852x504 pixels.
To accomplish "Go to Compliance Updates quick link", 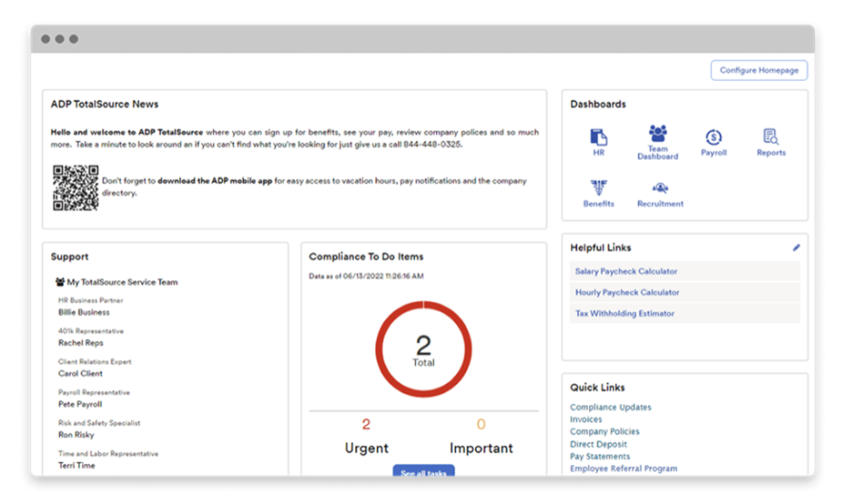I will pyautogui.click(x=610, y=408).
